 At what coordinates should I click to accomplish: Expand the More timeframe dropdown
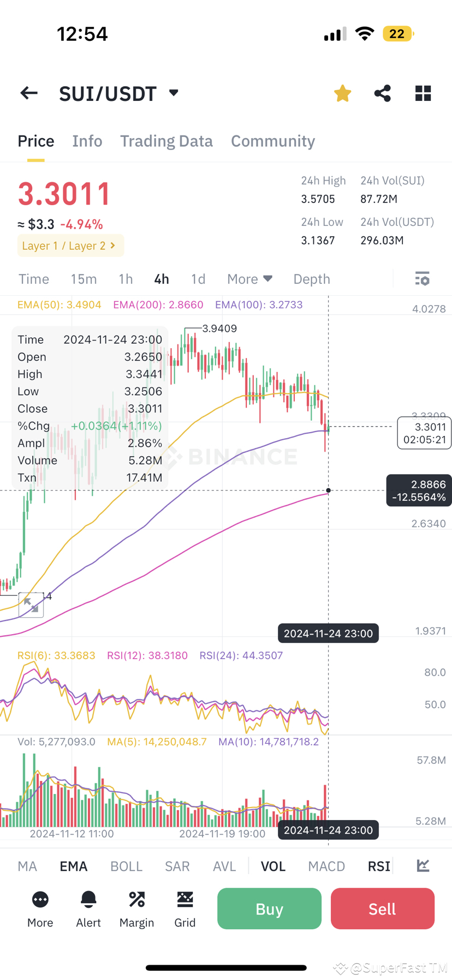[x=249, y=279]
